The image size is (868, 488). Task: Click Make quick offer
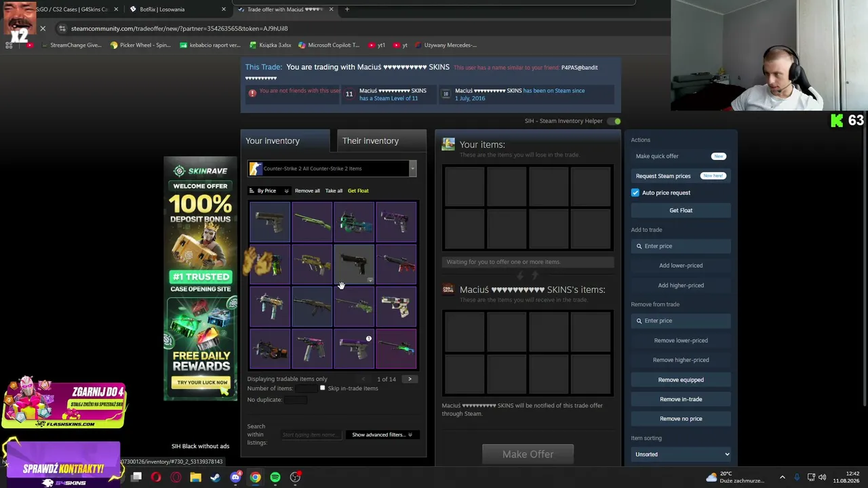click(681, 156)
